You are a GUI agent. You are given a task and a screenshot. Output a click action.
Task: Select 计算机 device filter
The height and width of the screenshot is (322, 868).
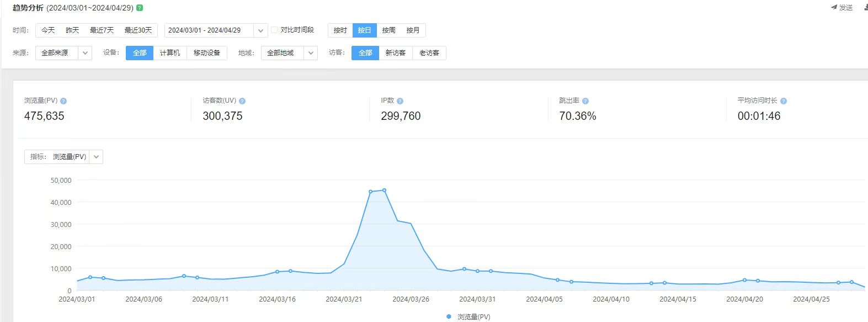tap(170, 53)
